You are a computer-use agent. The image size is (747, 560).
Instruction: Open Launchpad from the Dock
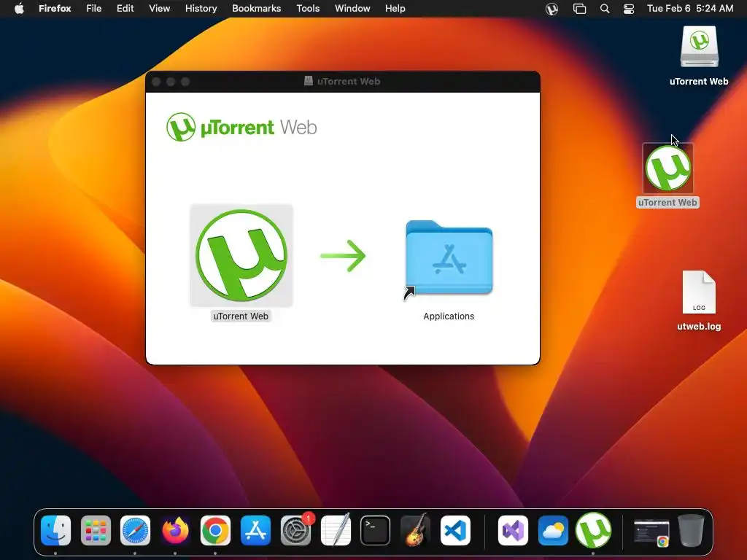coord(96,531)
